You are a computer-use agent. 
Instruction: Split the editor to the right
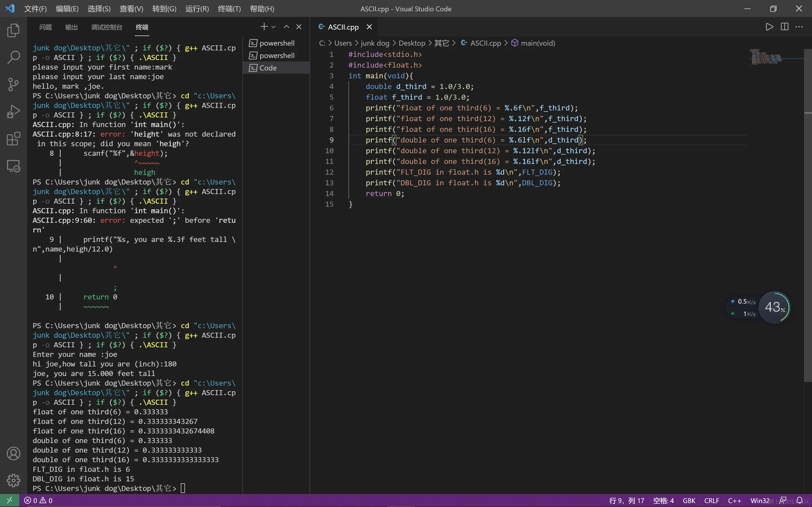click(784, 27)
